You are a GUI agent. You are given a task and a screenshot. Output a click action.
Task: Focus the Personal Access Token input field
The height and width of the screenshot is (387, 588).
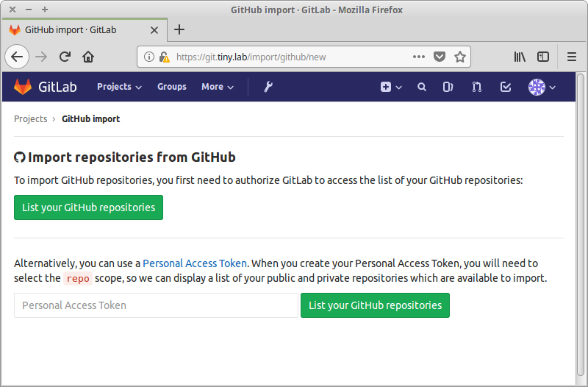coord(156,305)
